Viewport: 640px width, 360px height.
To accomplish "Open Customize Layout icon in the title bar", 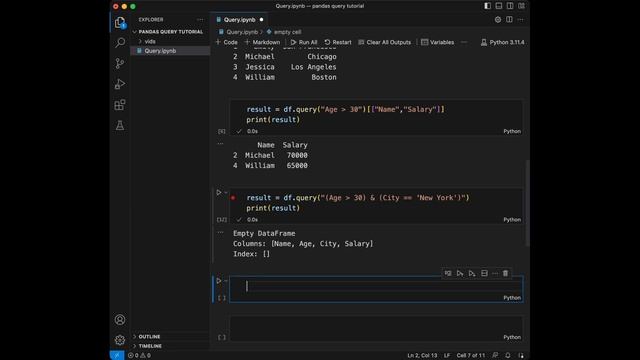I will click(522, 6).
